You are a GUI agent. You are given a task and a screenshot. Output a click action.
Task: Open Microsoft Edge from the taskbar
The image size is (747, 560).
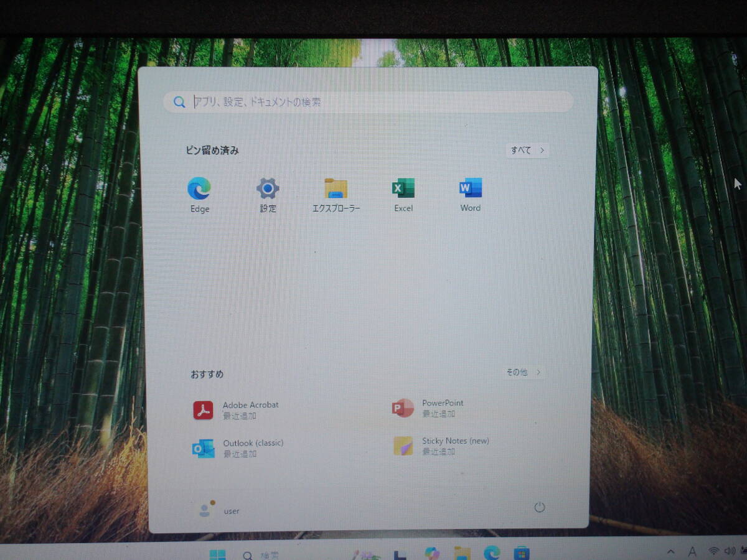[492, 554]
